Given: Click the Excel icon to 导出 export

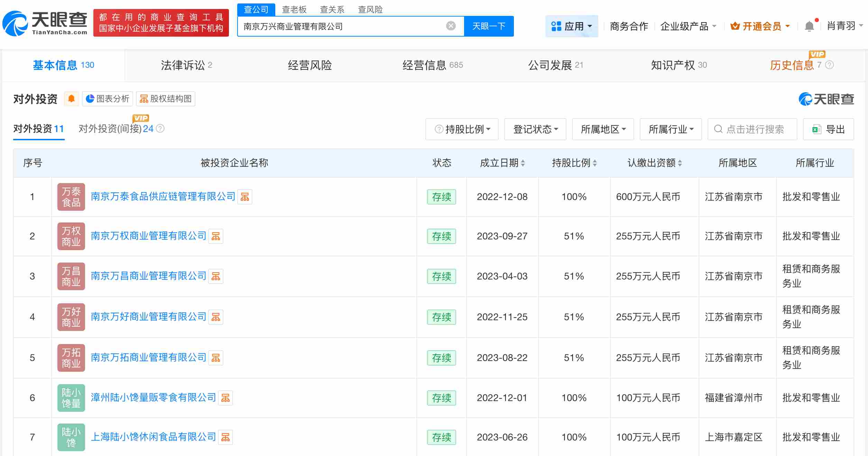Looking at the screenshot, I should pyautogui.click(x=818, y=129).
